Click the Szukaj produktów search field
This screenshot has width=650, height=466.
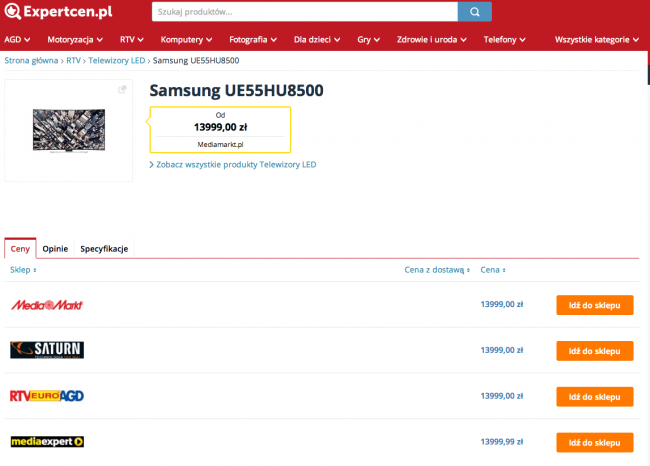pos(305,12)
